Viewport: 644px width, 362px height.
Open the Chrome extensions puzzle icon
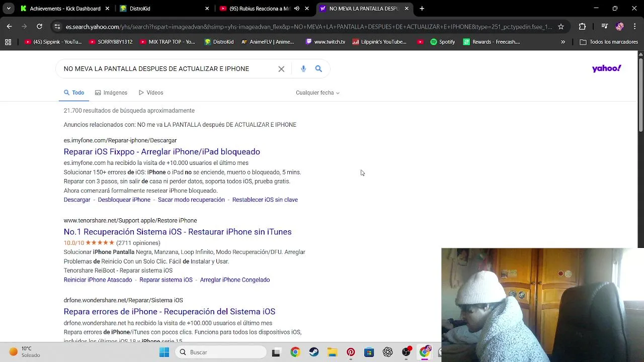coord(582,27)
